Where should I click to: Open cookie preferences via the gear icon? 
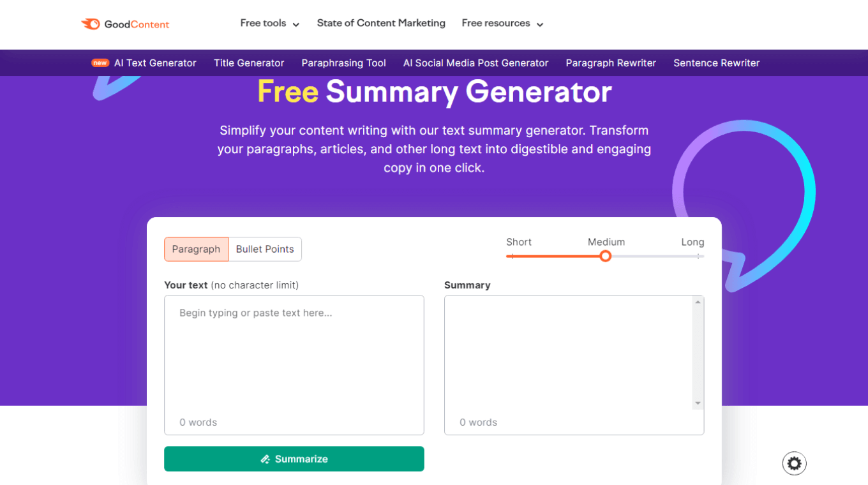794,463
